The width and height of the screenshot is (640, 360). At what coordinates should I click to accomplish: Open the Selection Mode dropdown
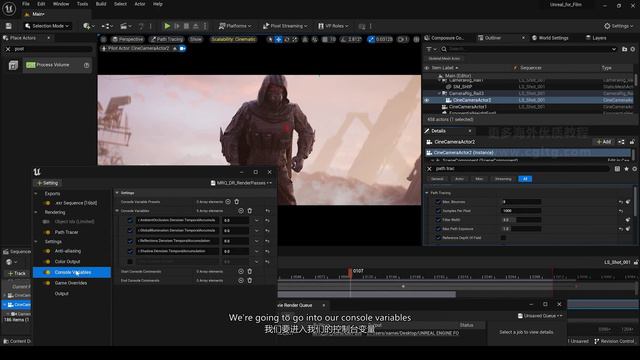click(x=47, y=26)
